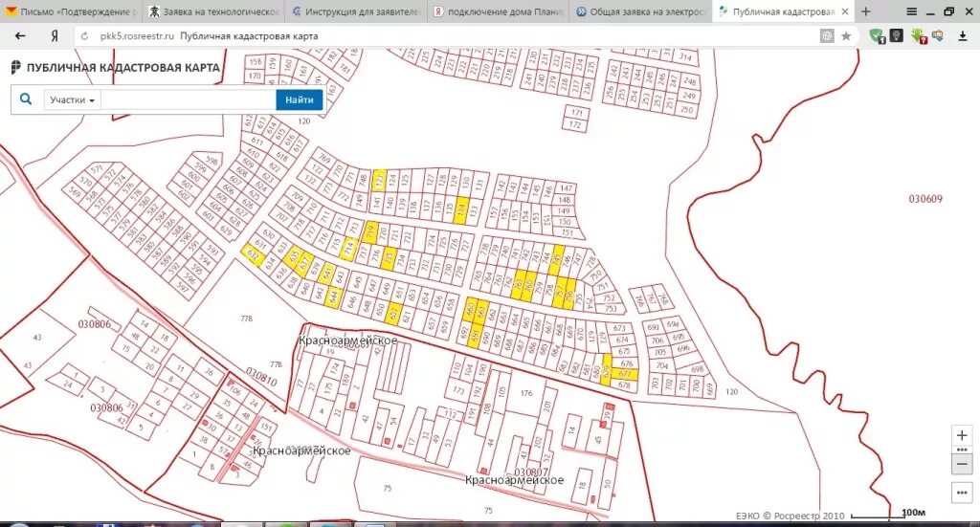Select yellow parcel 644 on the map
The image size is (980, 527).
[x=334, y=296]
